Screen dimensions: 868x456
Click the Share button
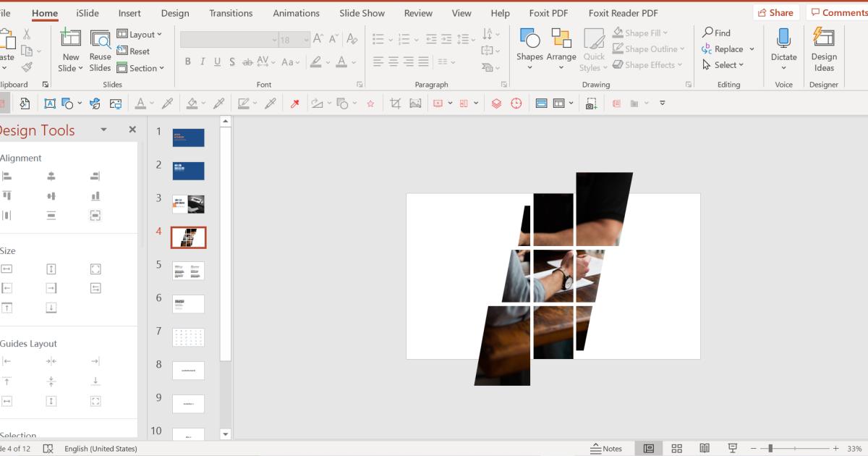pyautogui.click(x=775, y=12)
